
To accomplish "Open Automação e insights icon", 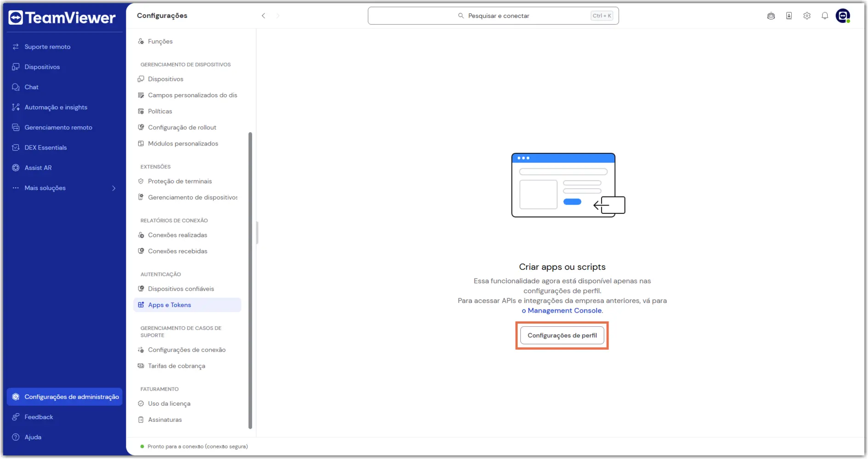I will point(16,107).
